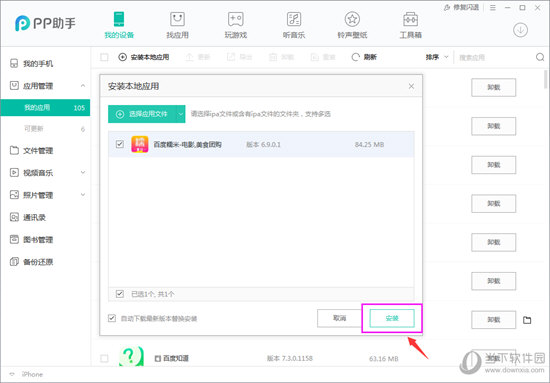Close the 安装本地应用 dialog
Screen dimensions: 550x383
(411, 86)
